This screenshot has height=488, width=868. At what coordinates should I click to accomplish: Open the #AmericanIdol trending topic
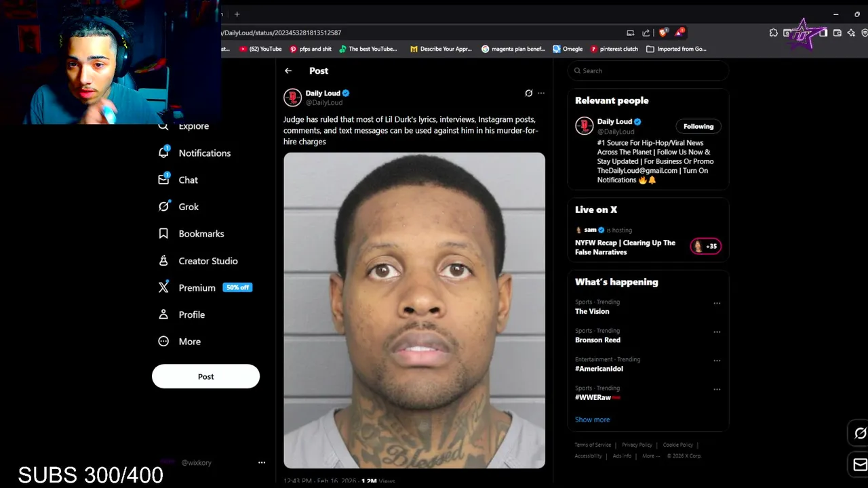tap(599, 369)
